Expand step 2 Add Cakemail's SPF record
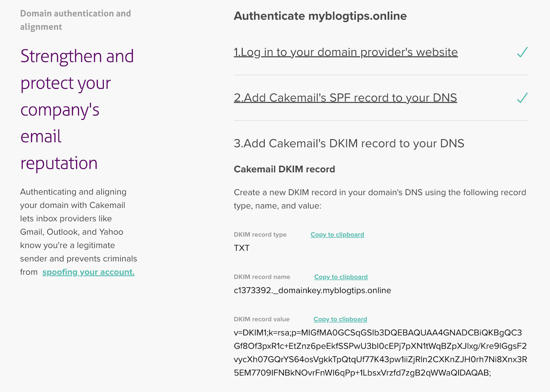Screen dimensions: 550x392 (345, 98)
